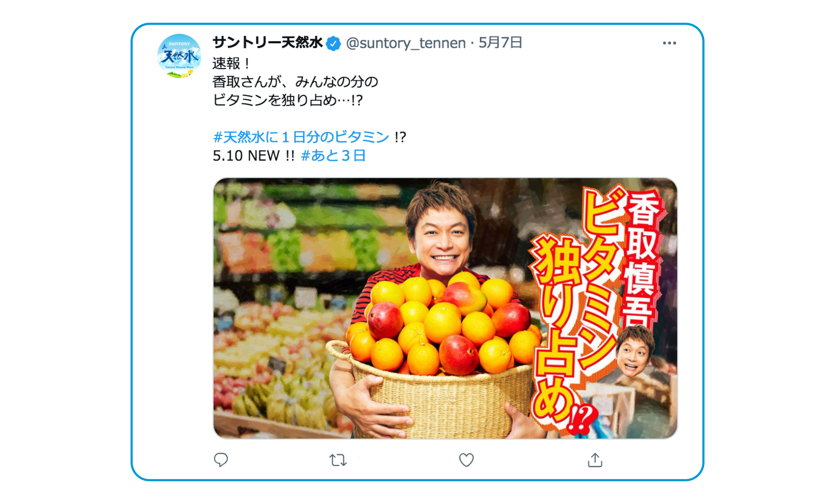Like the tweet with the heart icon
The height and width of the screenshot is (504, 840).
click(x=466, y=460)
